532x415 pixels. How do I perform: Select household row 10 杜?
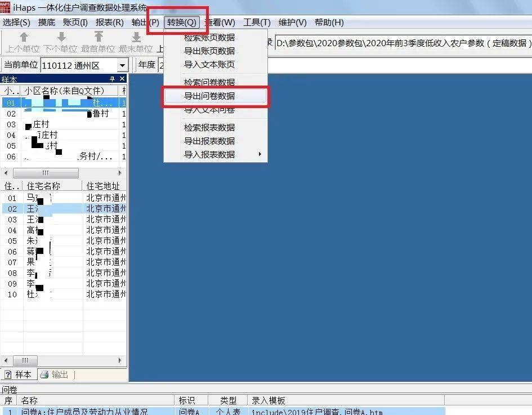coord(64,294)
